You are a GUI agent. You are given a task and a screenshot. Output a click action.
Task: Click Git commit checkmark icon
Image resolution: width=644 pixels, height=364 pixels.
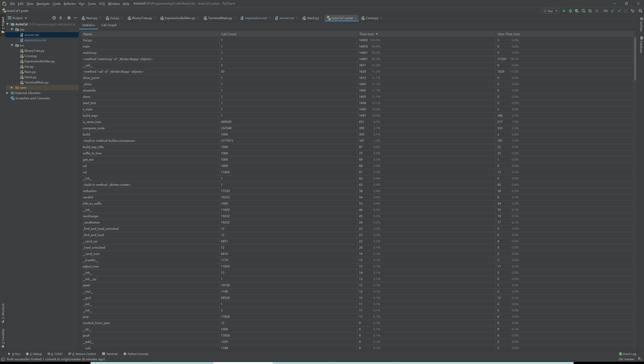click(619, 11)
